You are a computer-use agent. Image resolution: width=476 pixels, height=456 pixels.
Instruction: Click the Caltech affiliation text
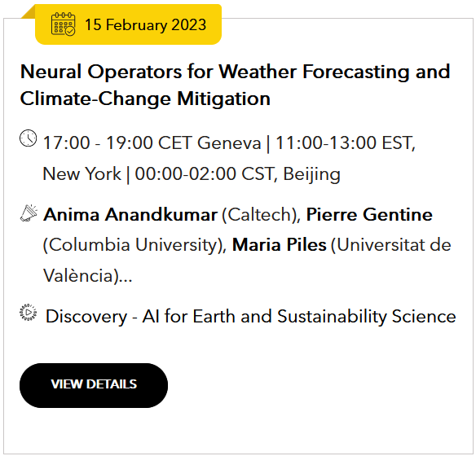coord(261,215)
